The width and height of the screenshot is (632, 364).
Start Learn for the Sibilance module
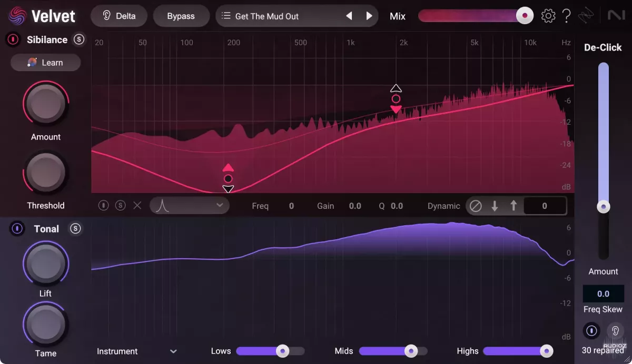(x=46, y=63)
